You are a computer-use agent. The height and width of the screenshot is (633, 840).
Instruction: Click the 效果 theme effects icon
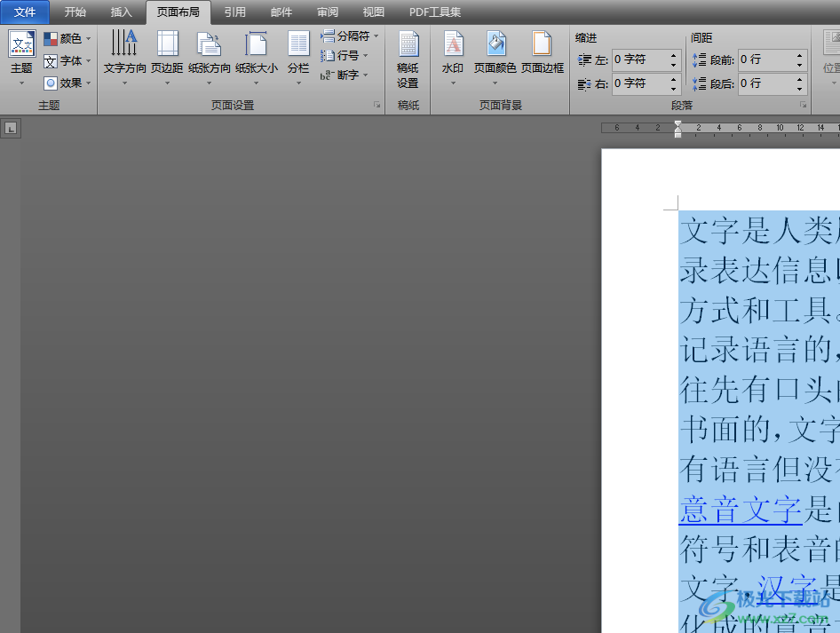(x=51, y=83)
